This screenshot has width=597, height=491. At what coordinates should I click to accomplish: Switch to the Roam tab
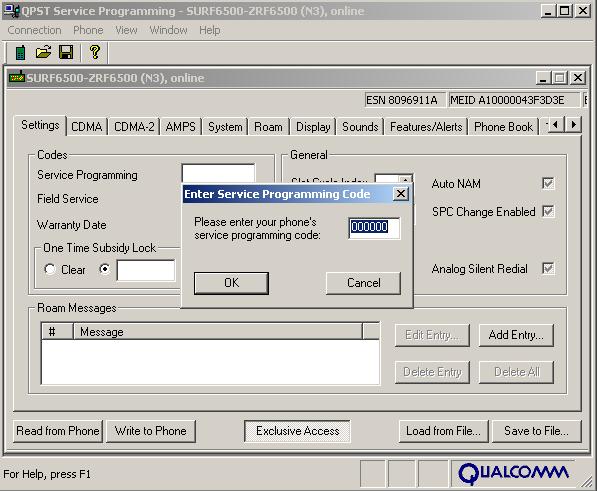click(268, 127)
